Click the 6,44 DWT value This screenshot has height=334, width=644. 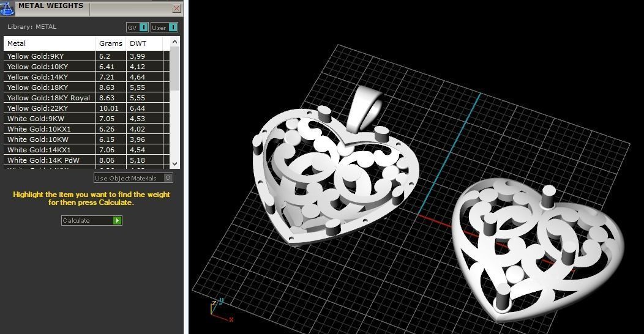pos(138,108)
